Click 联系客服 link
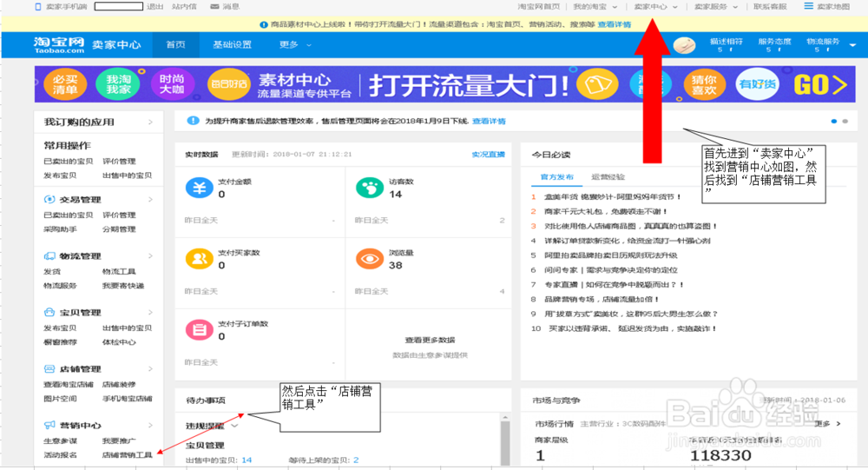 point(770,7)
